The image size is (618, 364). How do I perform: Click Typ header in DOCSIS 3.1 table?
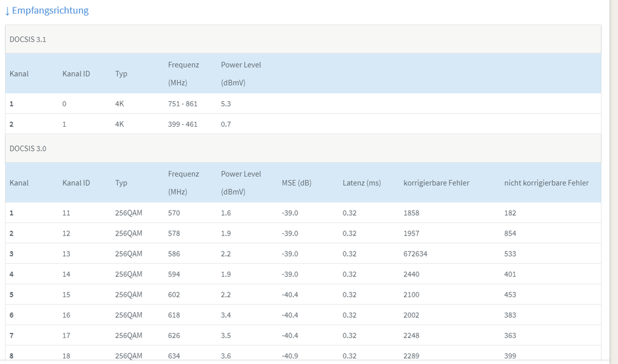[x=121, y=74]
